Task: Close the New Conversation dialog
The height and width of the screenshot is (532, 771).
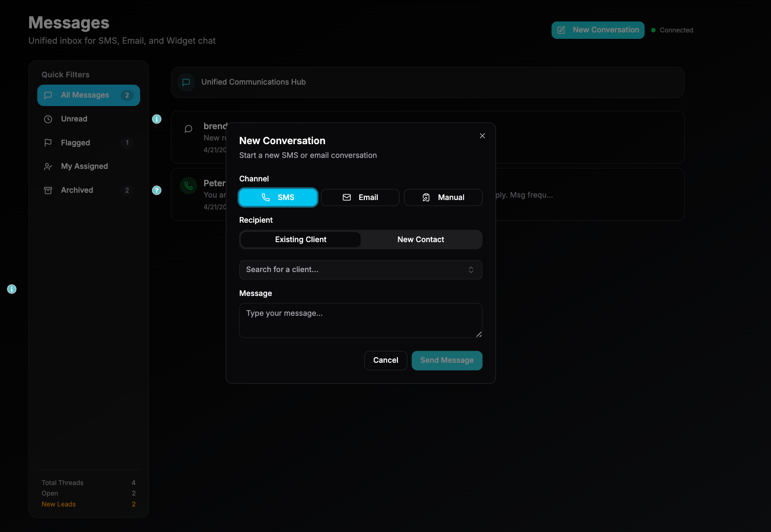Action: click(x=482, y=136)
